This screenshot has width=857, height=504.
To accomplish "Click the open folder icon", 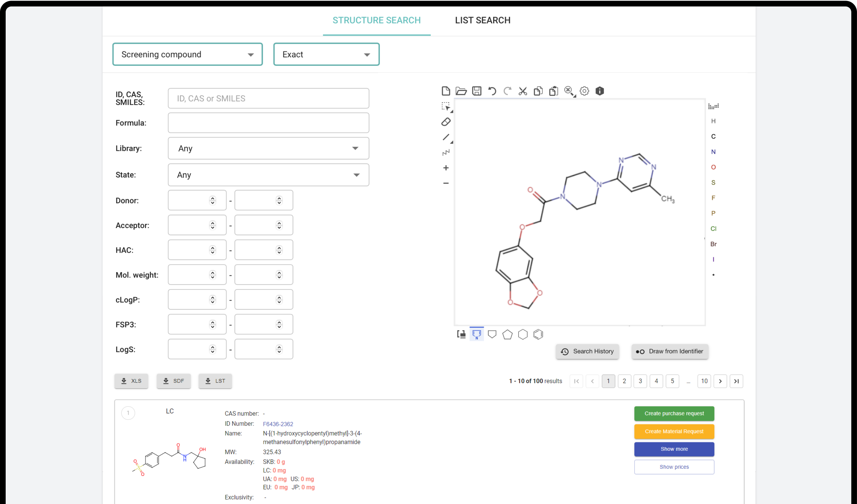I will (x=461, y=91).
